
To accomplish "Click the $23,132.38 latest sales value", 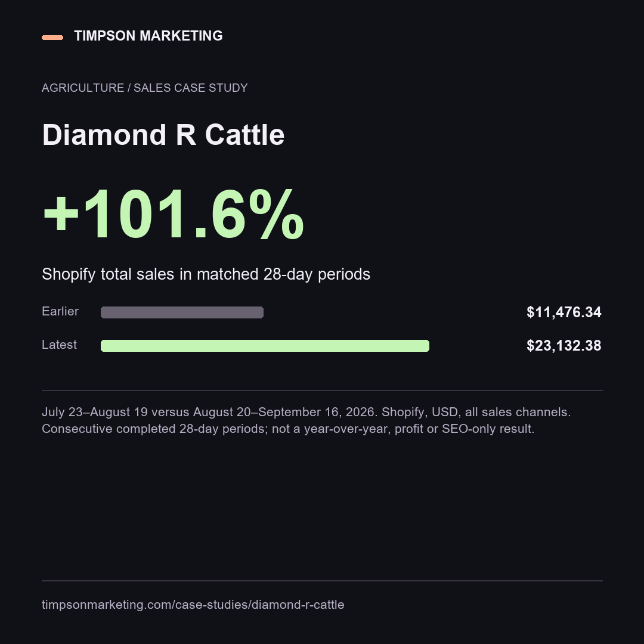I will (x=564, y=346).
